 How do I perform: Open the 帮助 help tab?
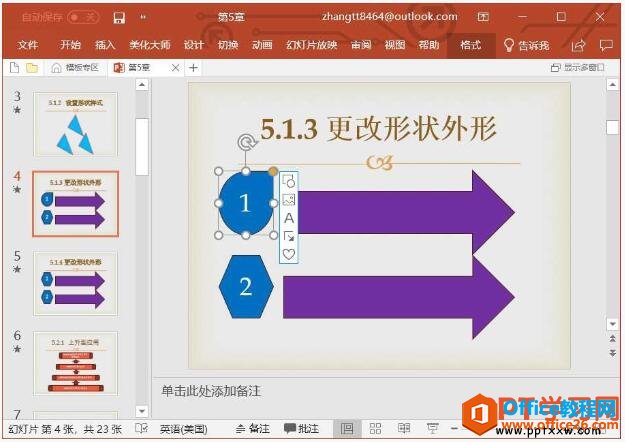(429, 45)
